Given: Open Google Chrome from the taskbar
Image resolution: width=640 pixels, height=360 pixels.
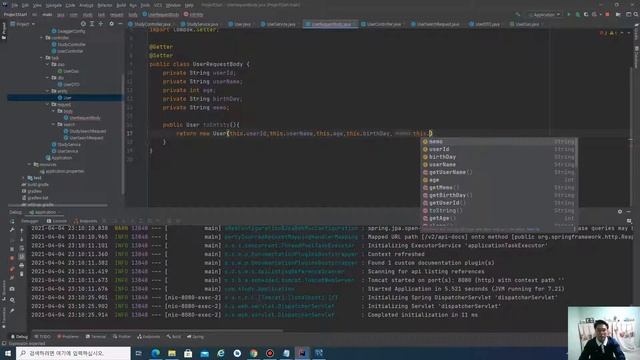Looking at the screenshot, I should click(x=253, y=353).
